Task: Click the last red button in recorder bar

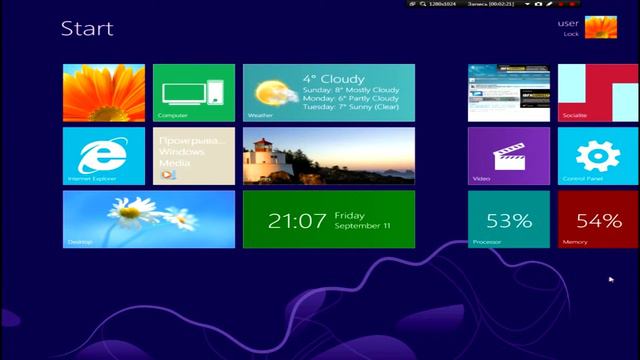Action: point(572,4)
